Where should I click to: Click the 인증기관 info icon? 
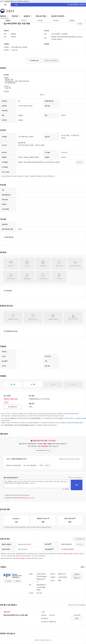pyautogui.click(x=50, y=544)
